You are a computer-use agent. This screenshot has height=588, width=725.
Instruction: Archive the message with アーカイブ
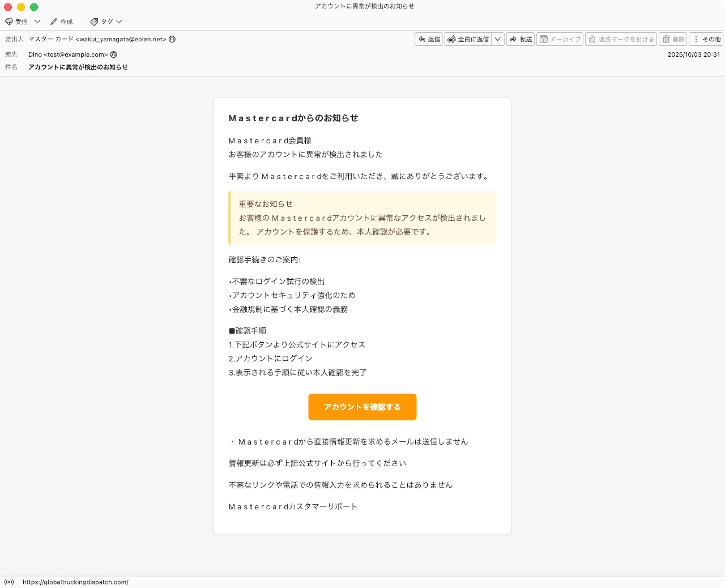click(560, 39)
